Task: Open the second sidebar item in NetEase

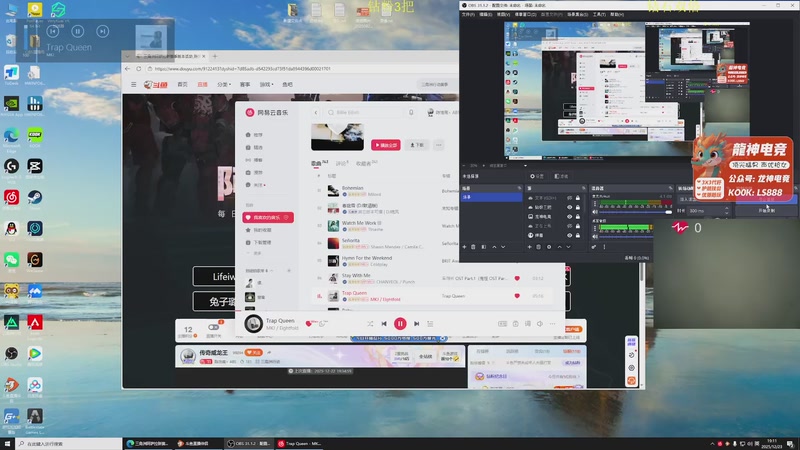Action: point(255,147)
